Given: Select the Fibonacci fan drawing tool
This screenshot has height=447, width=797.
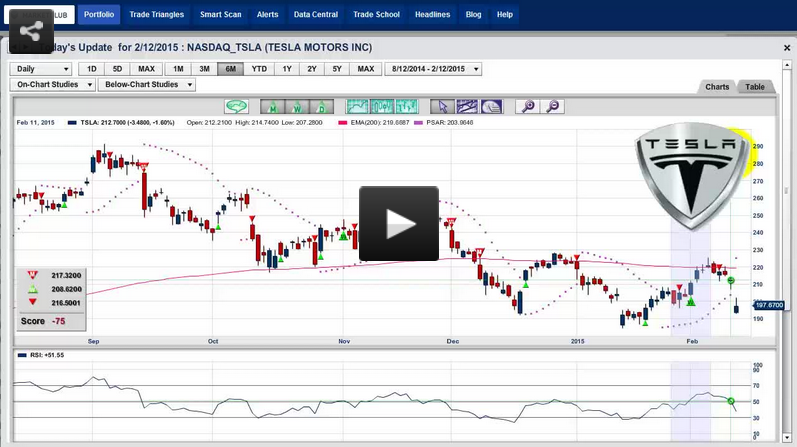Looking at the screenshot, I should point(491,106).
